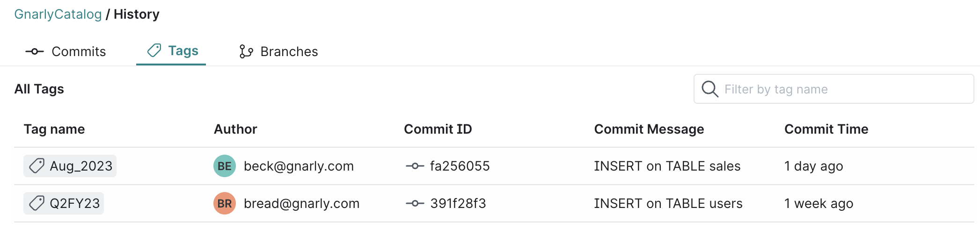Click commit icon beside fa256055
The image size is (980, 229).
(x=415, y=166)
